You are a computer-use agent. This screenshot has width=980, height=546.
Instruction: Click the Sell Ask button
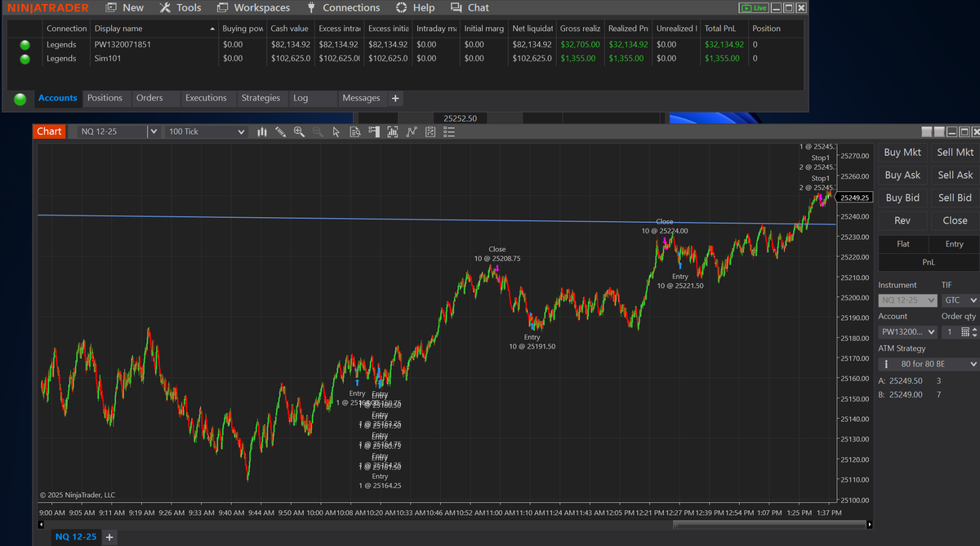point(955,175)
